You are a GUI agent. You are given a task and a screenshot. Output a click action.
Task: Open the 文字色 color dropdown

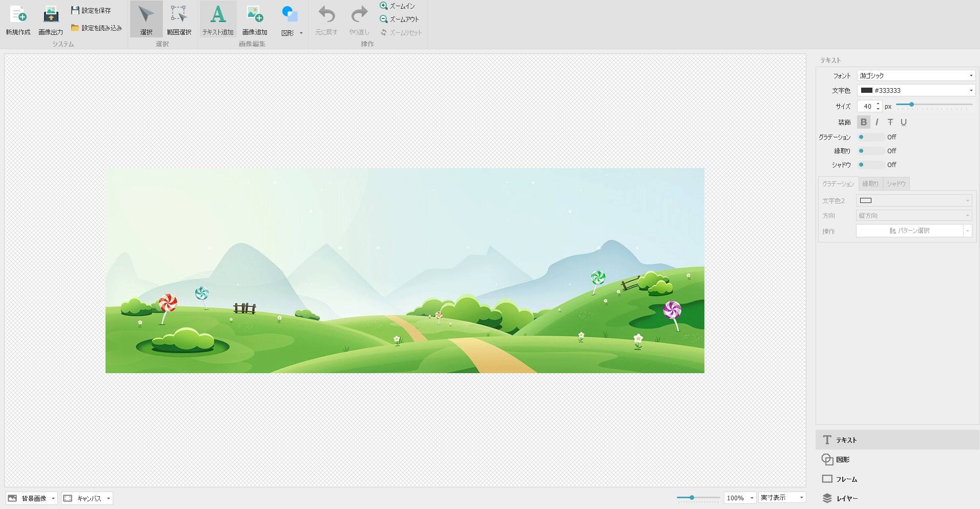pos(971,90)
